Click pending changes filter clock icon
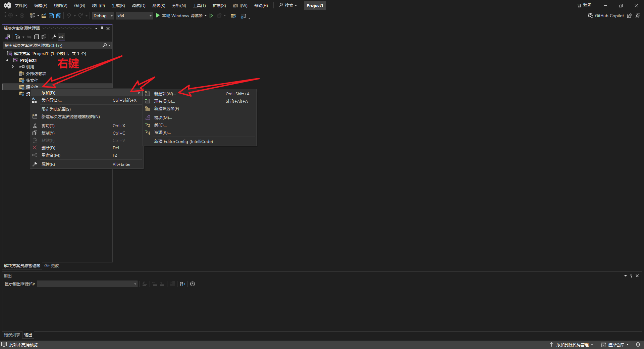 click(x=18, y=37)
